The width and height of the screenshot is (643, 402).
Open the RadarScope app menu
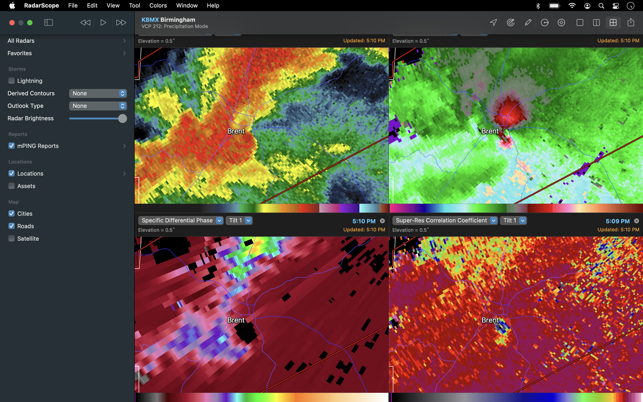pyautogui.click(x=41, y=6)
